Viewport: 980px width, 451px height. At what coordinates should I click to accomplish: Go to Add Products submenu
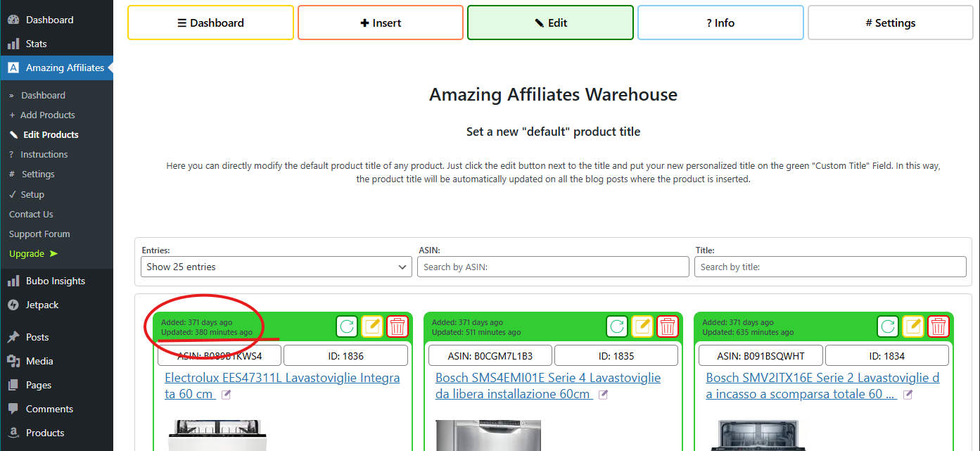point(47,115)
